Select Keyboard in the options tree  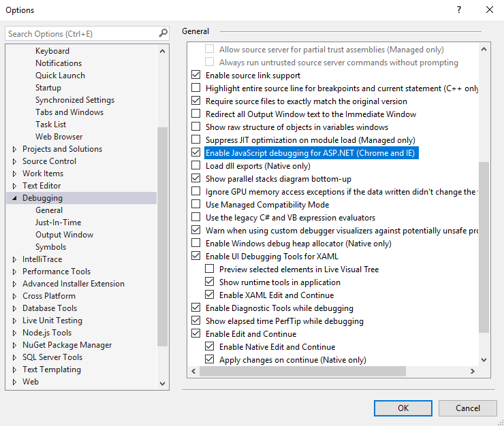click(x=52, y=51)
